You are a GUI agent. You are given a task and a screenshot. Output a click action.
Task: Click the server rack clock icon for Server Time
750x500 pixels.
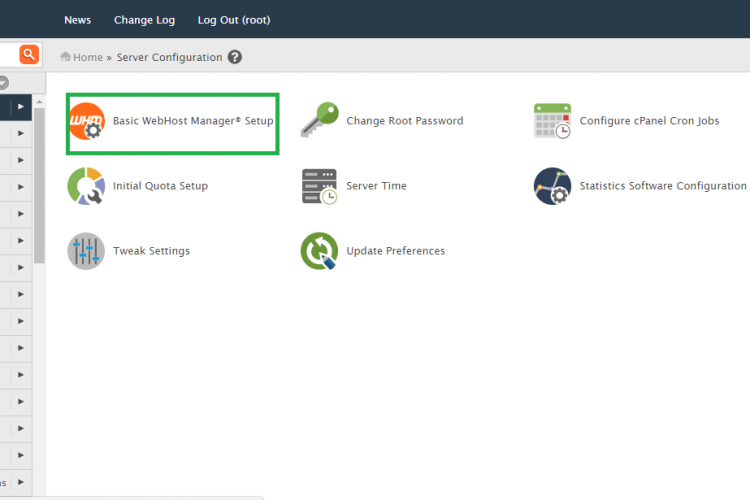[320, 186]
